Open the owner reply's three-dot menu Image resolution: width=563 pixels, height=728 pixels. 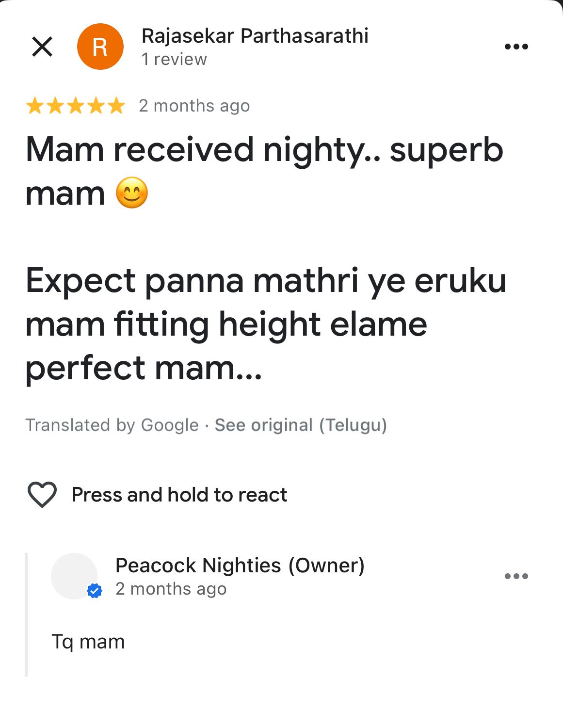[x=516, y=576]
